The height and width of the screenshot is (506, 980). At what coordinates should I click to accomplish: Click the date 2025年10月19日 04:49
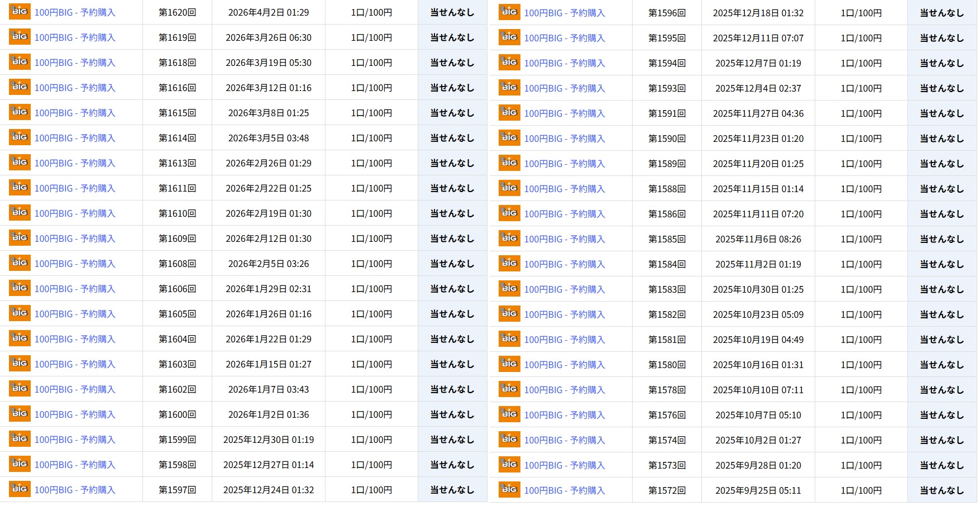(x=758, y=340)
